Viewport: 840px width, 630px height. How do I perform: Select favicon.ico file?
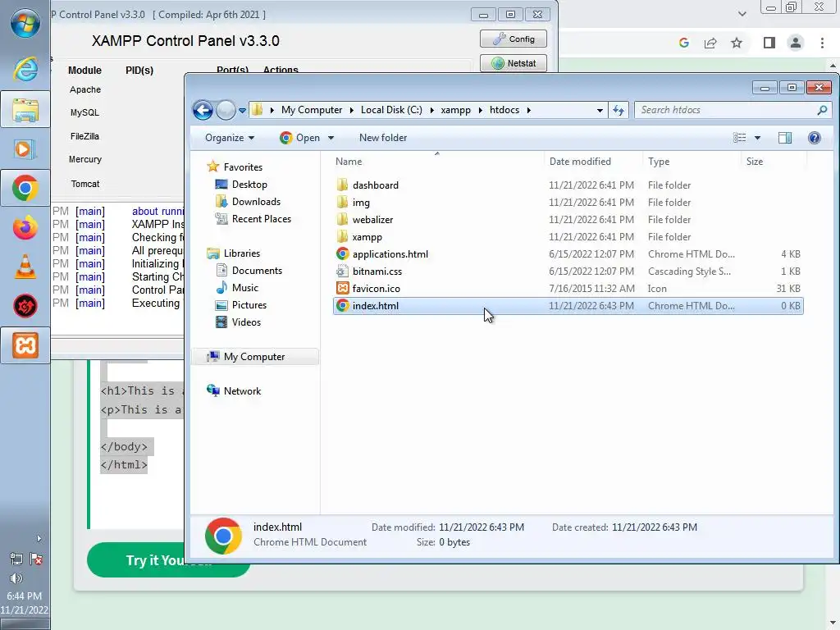coord(376,288)
